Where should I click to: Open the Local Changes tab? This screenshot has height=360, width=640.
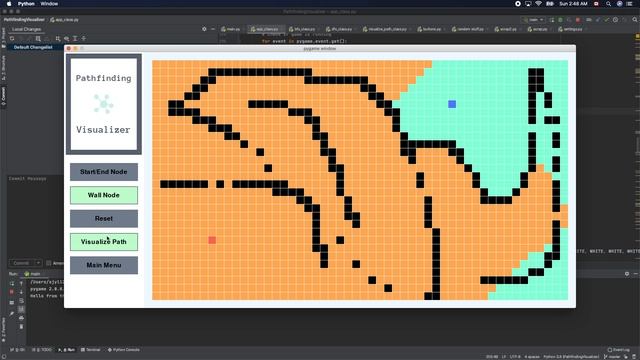[27, 29]
